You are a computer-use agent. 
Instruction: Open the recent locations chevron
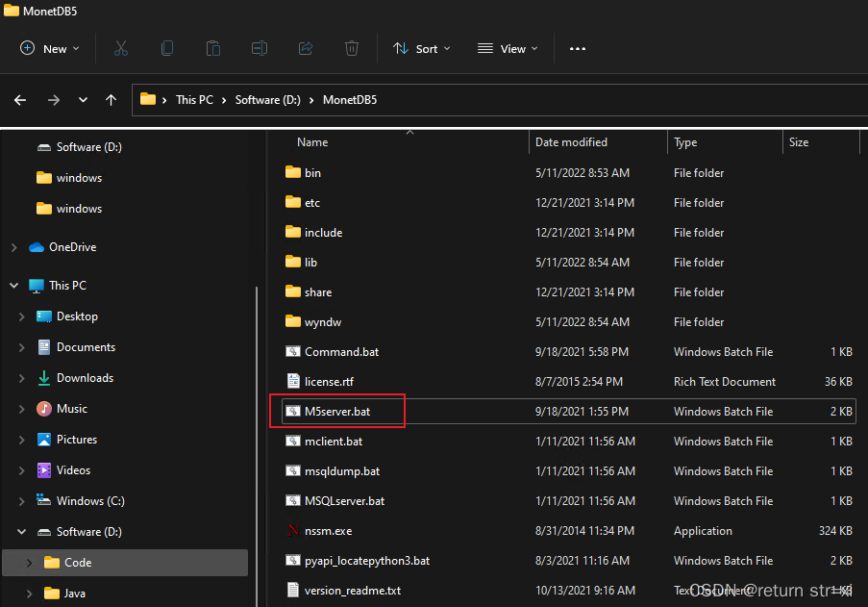83,100
